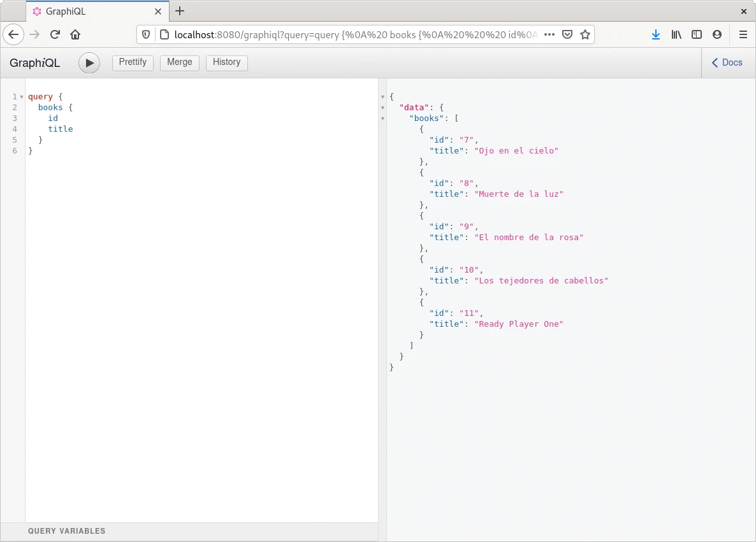This screenshot has width=756, height=542.
Task: Click the browser back arrow
Action: (14, 34)
